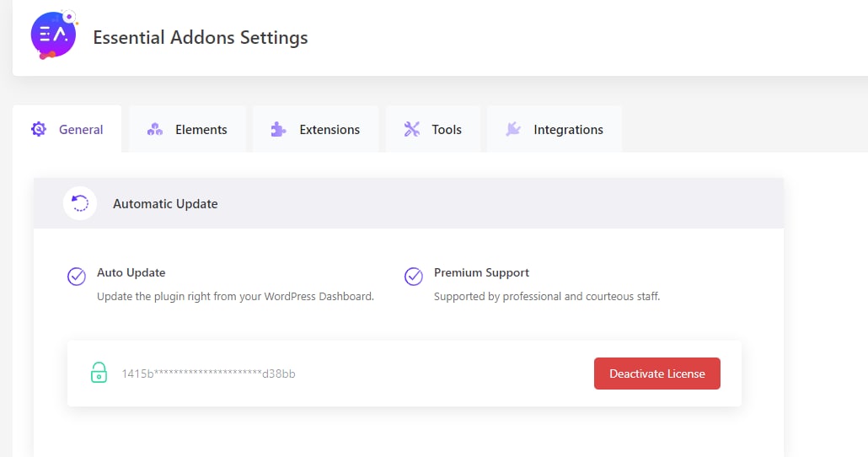Click the Essential Addons Settings title
The height and width of the screenshot is (457, 868).
201,38
